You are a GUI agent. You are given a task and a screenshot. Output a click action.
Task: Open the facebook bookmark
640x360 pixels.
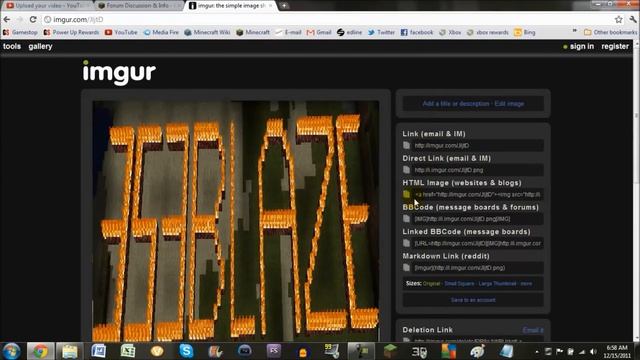click(x=417, y=32)
